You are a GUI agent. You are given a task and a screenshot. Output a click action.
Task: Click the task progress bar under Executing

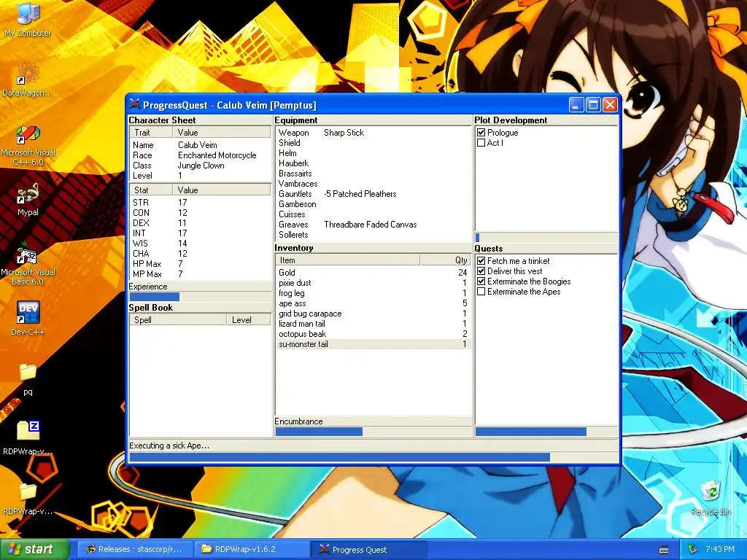373,457
